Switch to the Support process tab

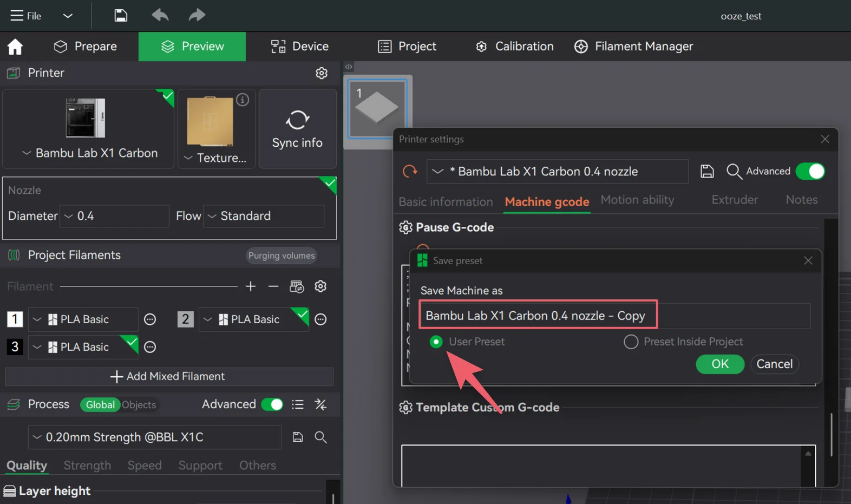coord(200,466)
